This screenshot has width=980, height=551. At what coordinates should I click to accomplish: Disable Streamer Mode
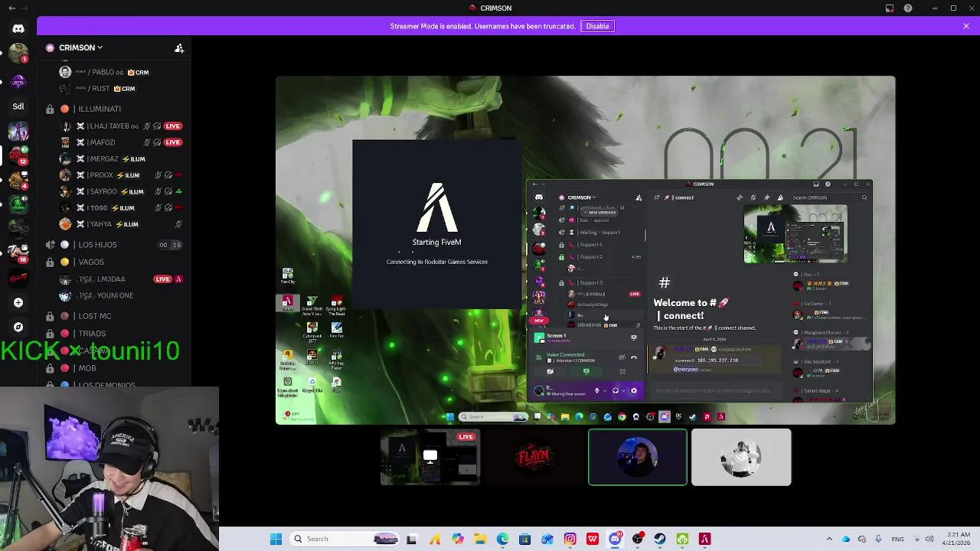597,26
